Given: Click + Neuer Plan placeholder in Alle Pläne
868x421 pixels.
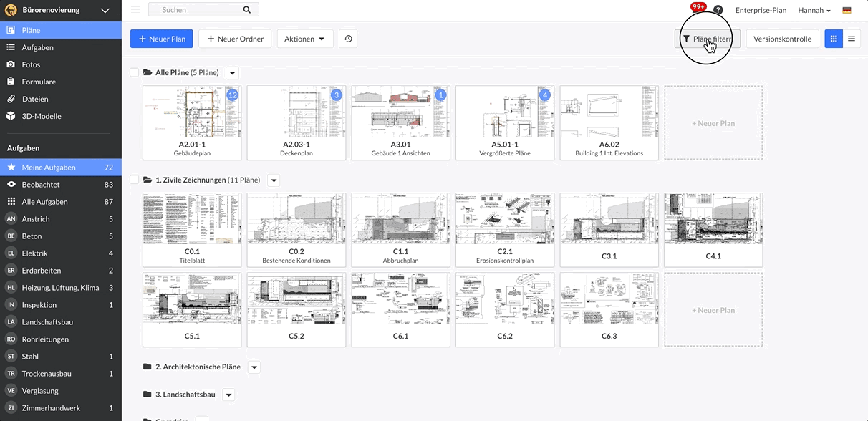Looking at the screenshot, I should tap(713, 123).
